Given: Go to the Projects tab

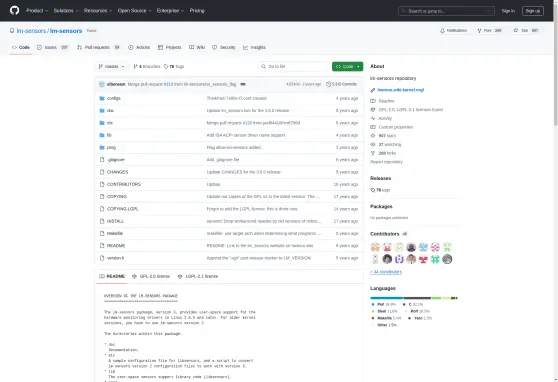Looking at the screenshot, I should [x=170, y=47].
